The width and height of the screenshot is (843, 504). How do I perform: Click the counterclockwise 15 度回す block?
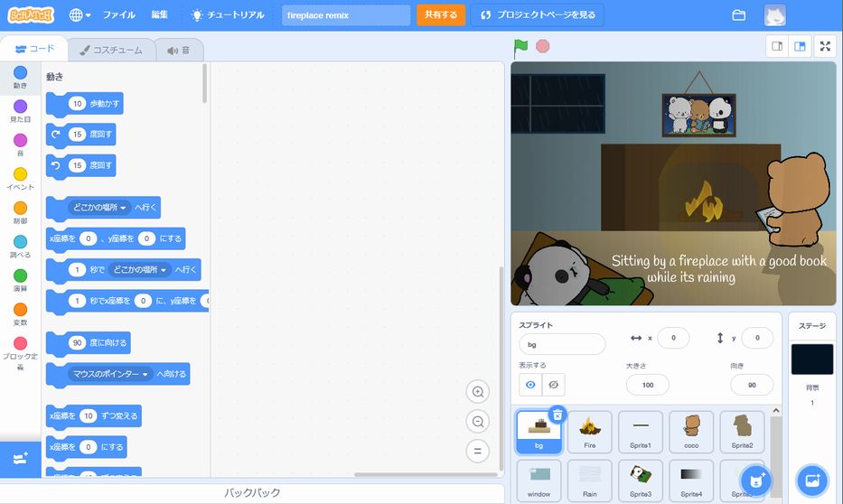click(80, 165)
